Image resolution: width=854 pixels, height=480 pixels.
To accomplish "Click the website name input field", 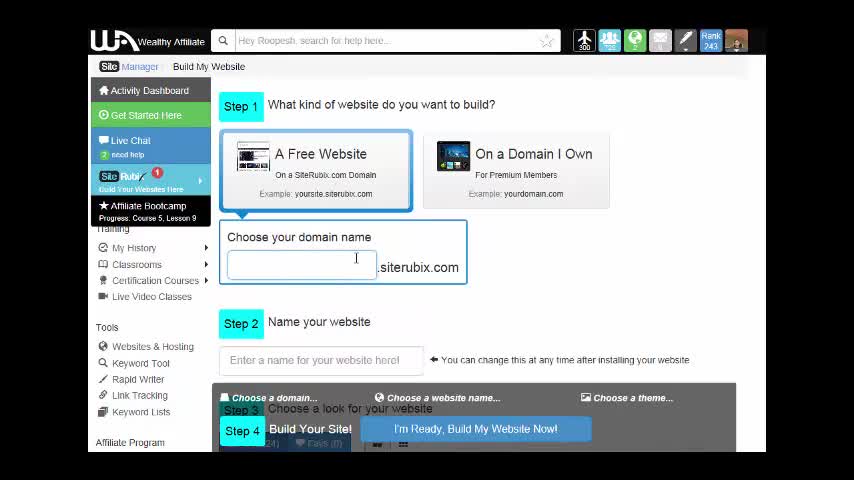I will coord(321,361).
